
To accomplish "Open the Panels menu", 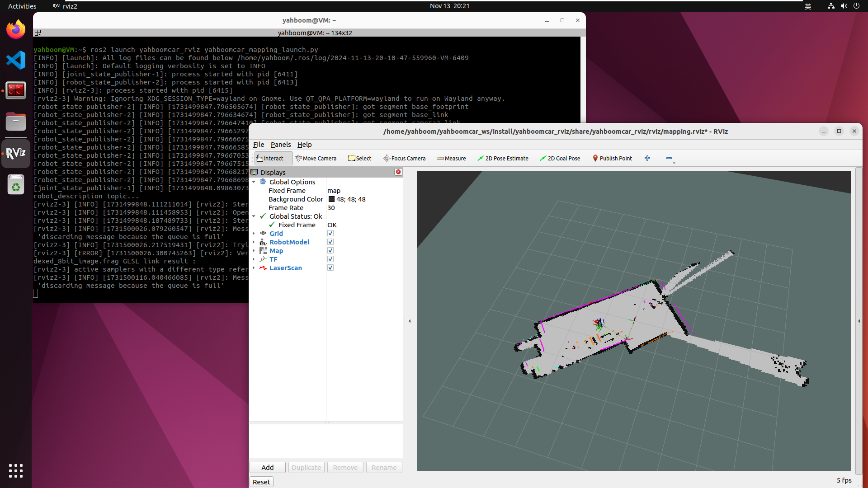I will coord(281,145).
